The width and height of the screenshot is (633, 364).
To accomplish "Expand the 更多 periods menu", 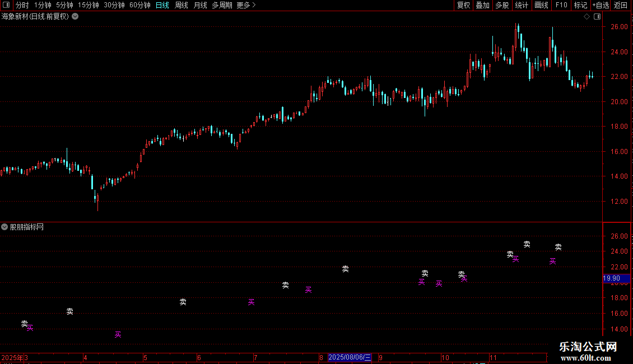I will point(246,5).
